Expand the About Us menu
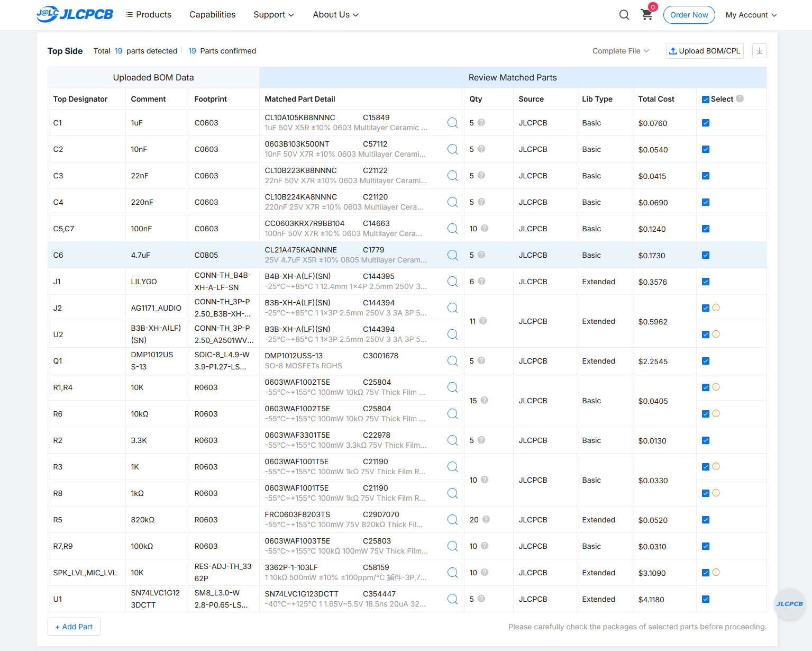Viewport: 812px width, 651px height. pos(336,15)
